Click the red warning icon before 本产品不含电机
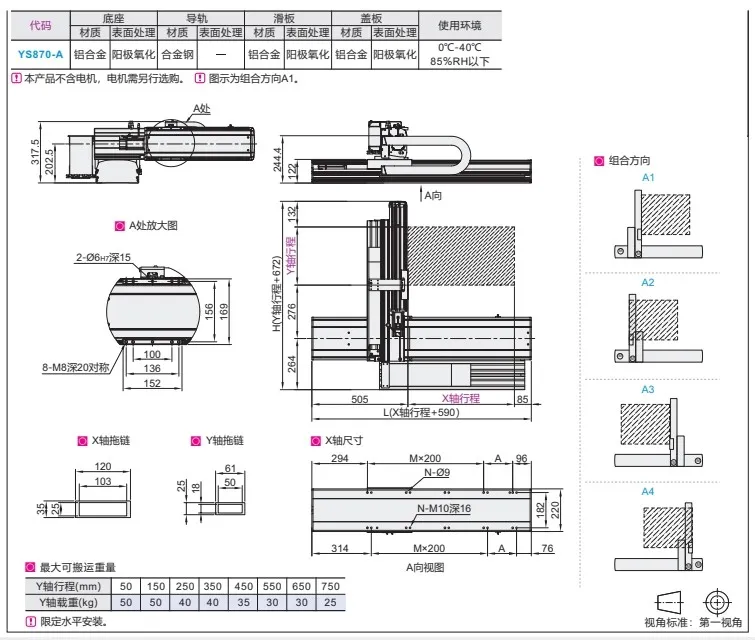 pyautogui.click(x=16, y=79)
